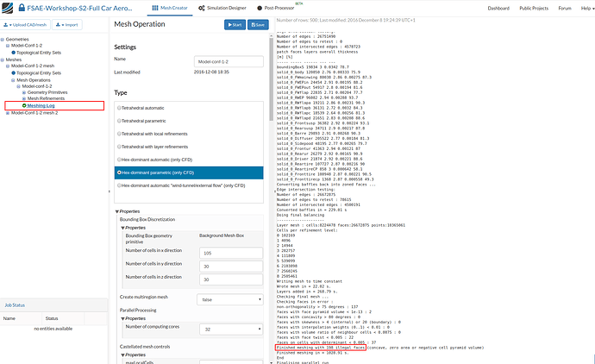Select Hex-dominant automatic (only CFD)

click(119, 160)
